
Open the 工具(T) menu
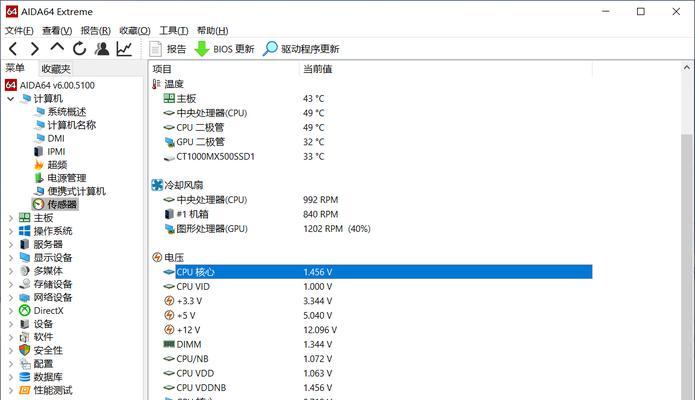point(174,31)
